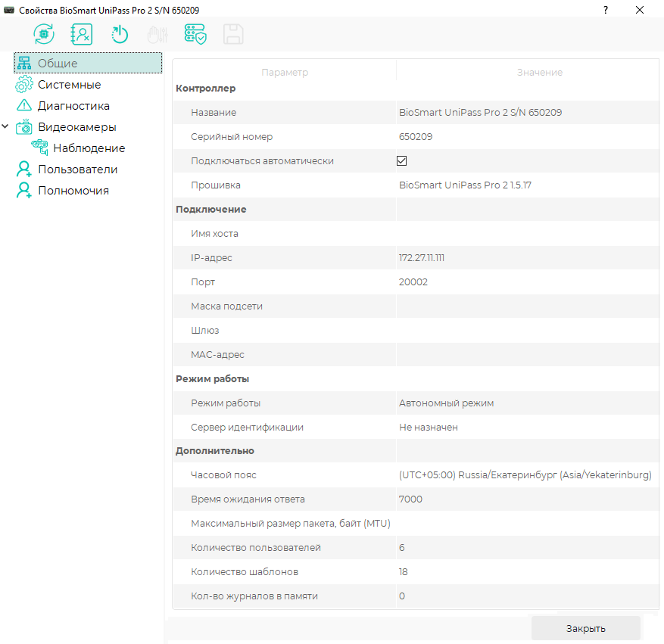
Task: Open the Системные section
Action: pos(70,85)
